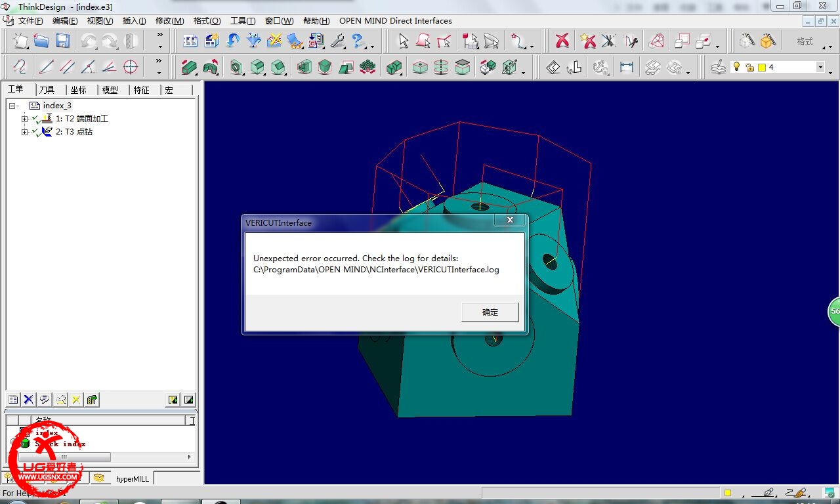Close the VERICUTInterface dialog

pyautogui.click(x=510, y=221)
